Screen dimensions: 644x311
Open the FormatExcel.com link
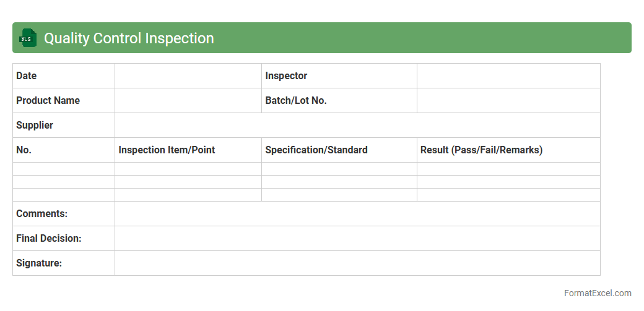(598, 293)
